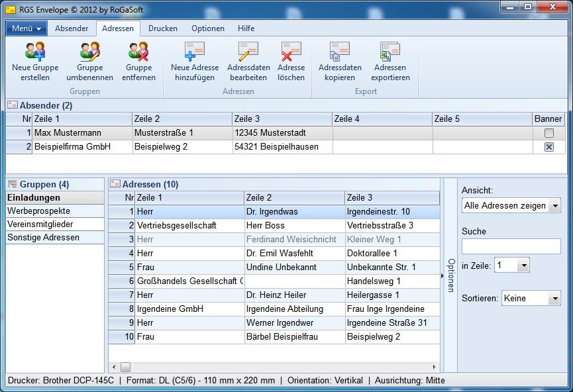Click the Adressen exportieren icon
This screenshot has height=392, width=573.
point(390,52)
